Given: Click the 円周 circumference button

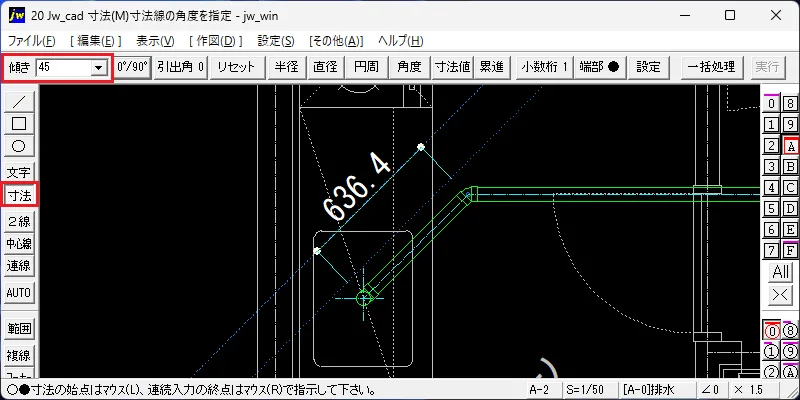Looking at the screenshot, I should click(x=366, y=67).
